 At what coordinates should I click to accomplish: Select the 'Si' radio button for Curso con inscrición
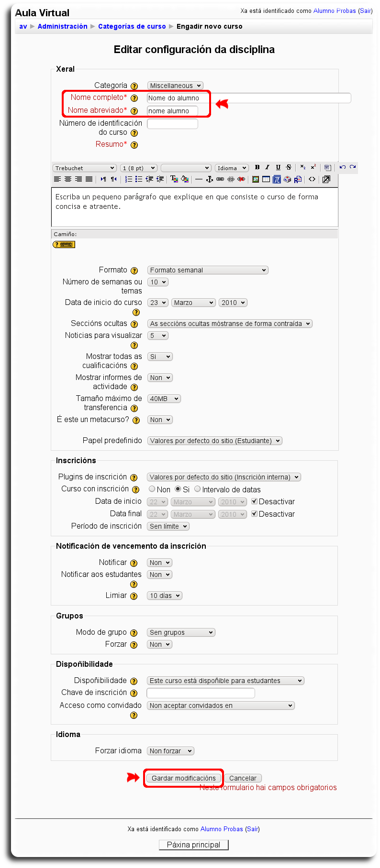point(177,489)
